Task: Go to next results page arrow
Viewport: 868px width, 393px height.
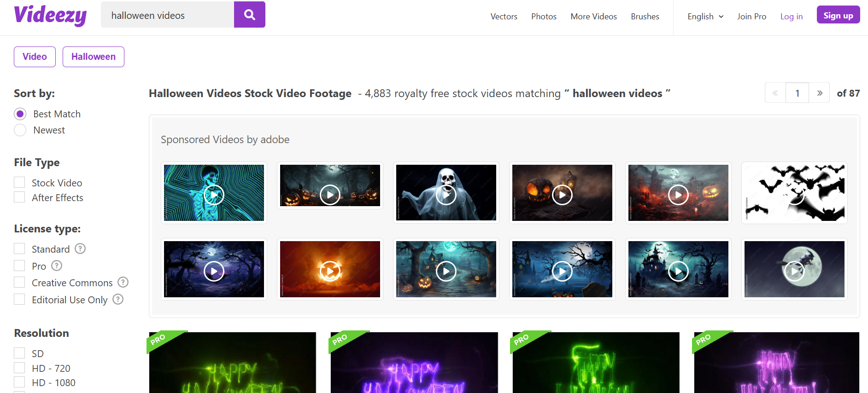Action: 820,93
